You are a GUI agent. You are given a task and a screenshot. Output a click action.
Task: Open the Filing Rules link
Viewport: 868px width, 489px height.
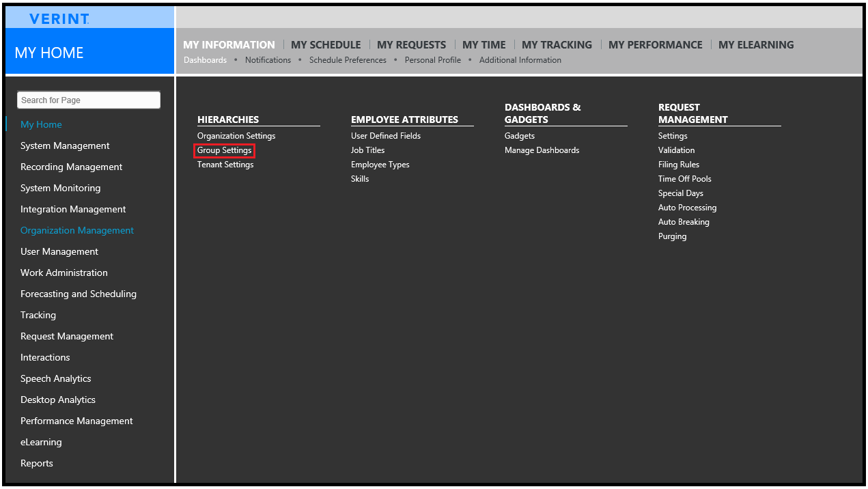click(x=679, y=165)
